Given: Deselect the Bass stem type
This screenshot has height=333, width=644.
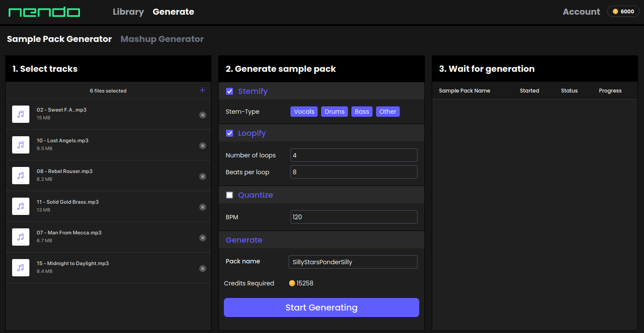Looking at the screenshot, I should pyautogui.click(x=362, y=112).
